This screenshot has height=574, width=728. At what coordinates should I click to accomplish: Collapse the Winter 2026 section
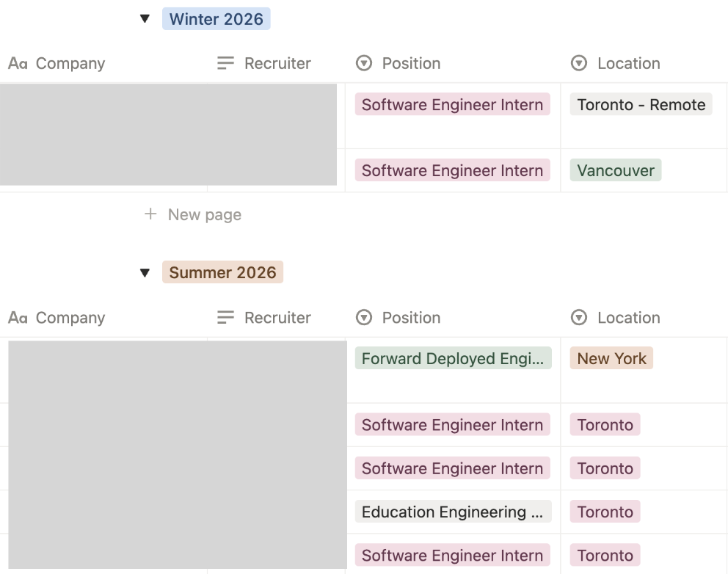coord(145,18)
